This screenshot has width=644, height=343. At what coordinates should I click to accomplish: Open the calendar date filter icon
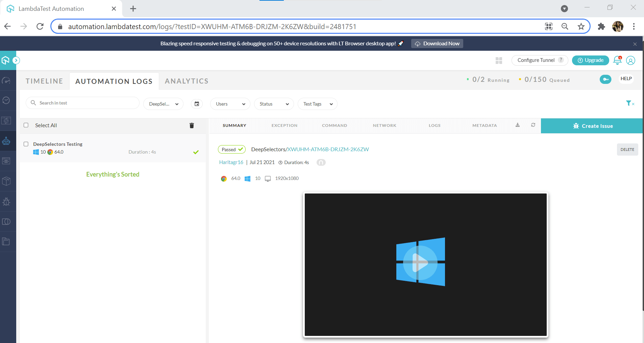click(x=197, y=104)
